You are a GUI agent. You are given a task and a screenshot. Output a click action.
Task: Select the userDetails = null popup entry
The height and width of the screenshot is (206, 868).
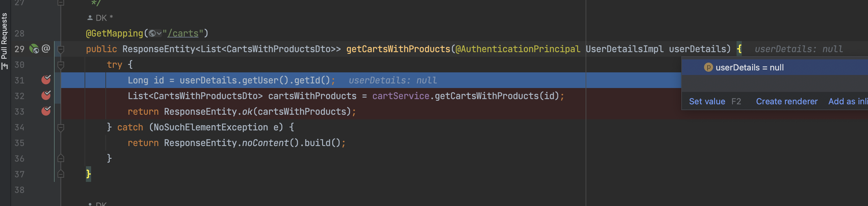775,67
